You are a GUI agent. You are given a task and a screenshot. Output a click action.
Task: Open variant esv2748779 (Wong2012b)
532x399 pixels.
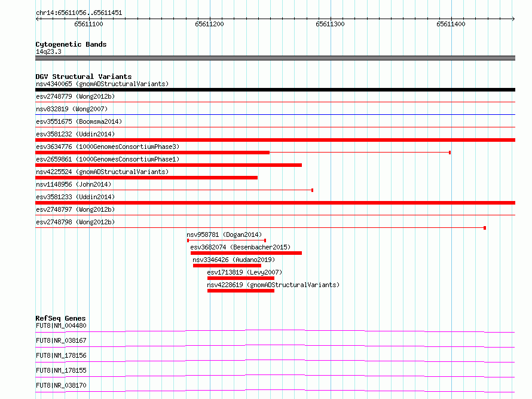coord(75,96)
